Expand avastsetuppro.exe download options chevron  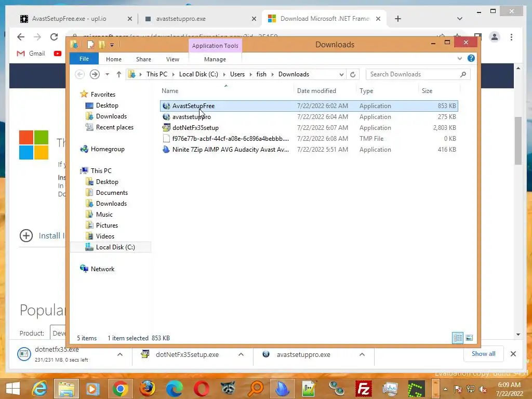pyautogui.click(x=362, y=354)
